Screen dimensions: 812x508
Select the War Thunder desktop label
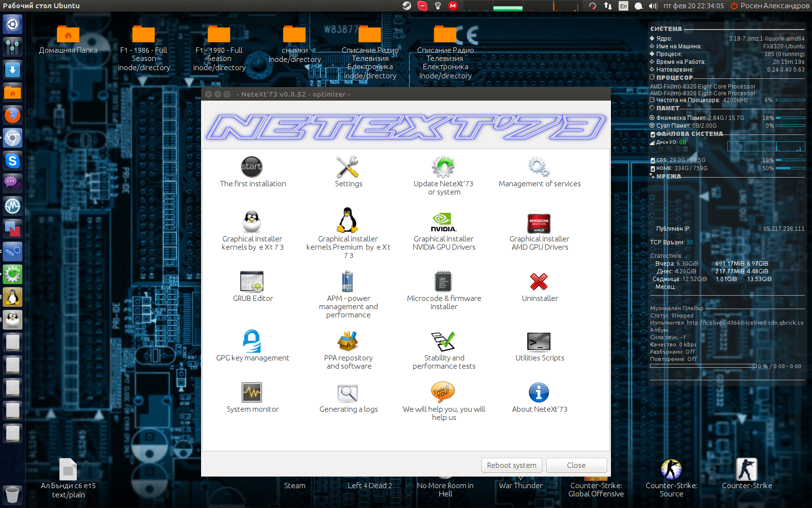point(521,485)
